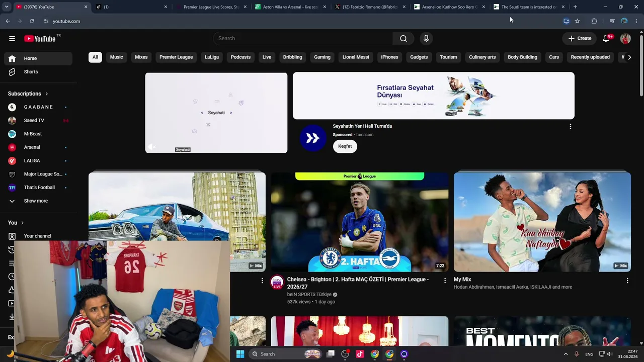Open Shorts in the sidebar
The image size is (644, 362).
(x=38, y=72)
